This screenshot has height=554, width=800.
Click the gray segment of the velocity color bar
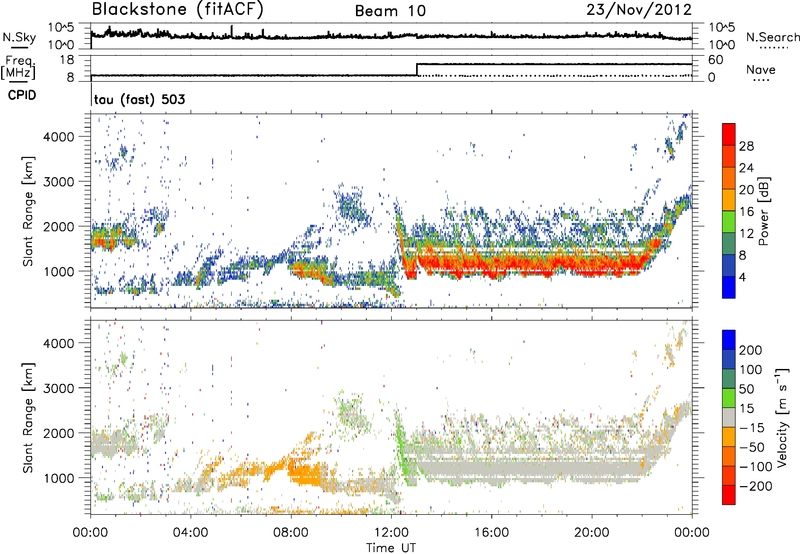point(729,417)
